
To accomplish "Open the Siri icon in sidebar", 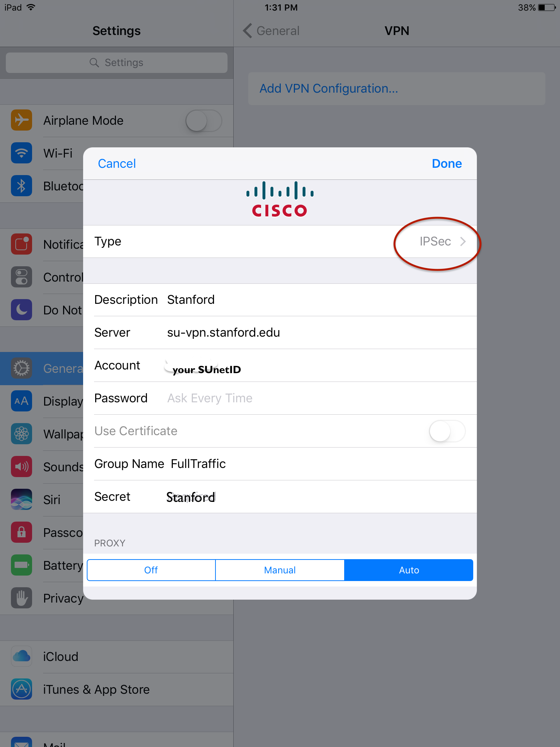I will point(22,500).
